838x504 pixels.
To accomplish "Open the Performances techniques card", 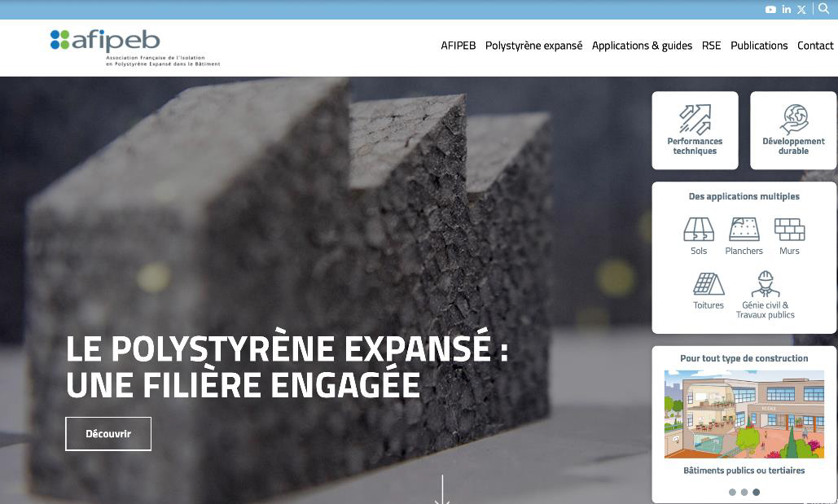I will (x=695, y=130).
